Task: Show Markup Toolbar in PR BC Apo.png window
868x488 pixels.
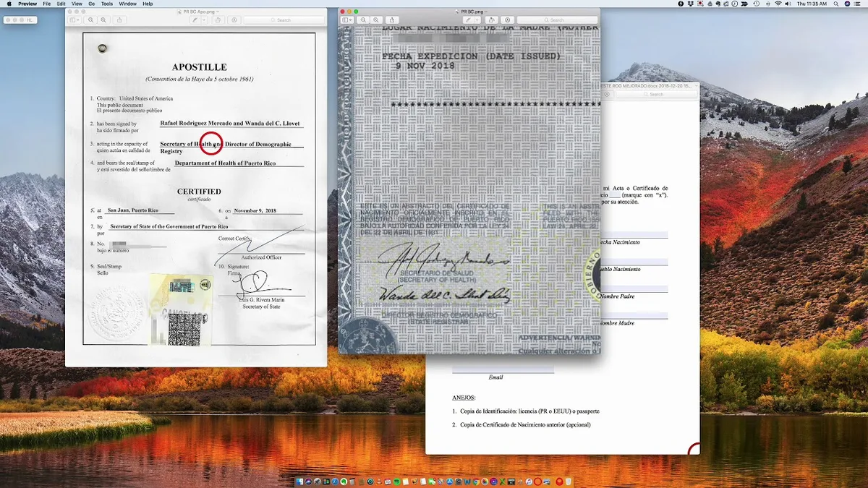Action: (x=234, y=20)
